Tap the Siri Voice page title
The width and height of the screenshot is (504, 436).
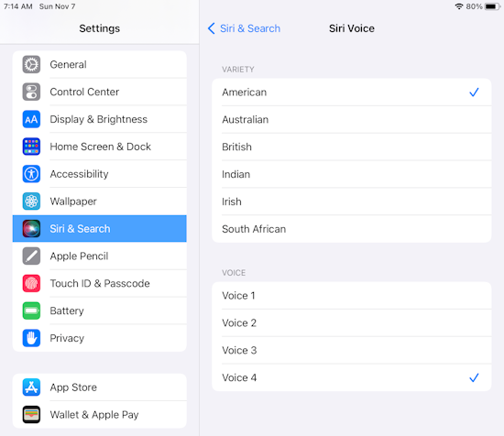point(352,28)
